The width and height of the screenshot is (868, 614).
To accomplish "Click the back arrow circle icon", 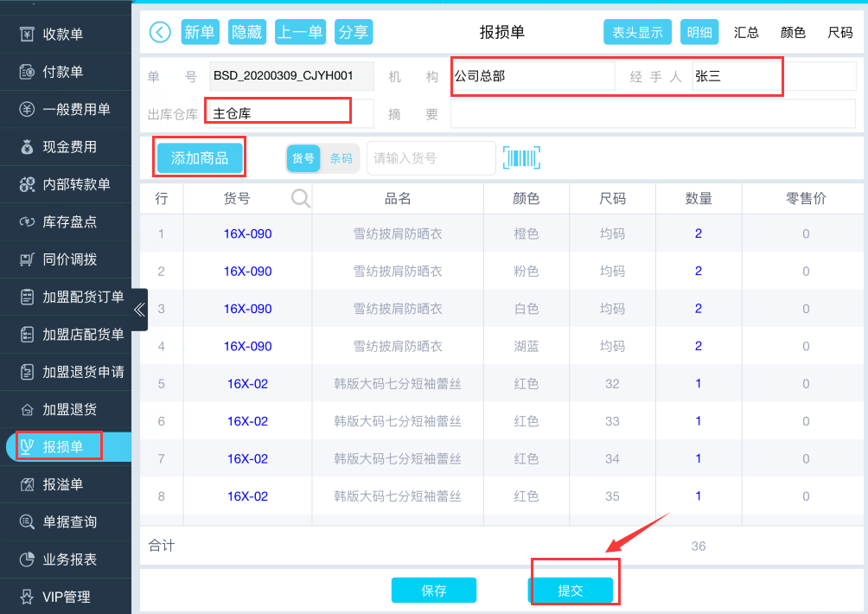I will (x=160, y=32).
